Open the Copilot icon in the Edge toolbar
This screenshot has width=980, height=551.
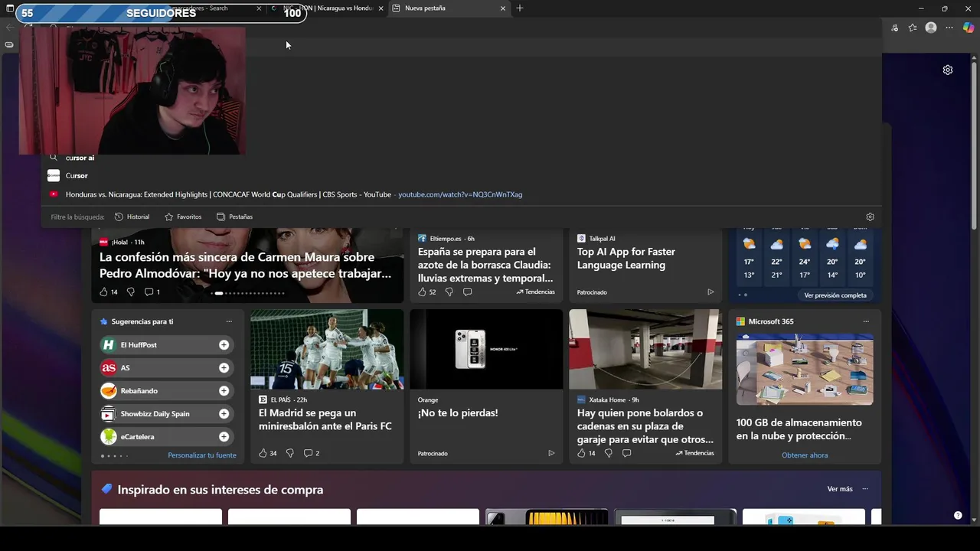[x=969, y=28]
